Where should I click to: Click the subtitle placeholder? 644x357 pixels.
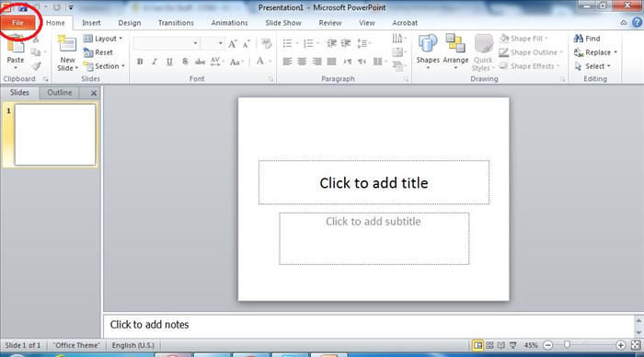pos(374,238)
